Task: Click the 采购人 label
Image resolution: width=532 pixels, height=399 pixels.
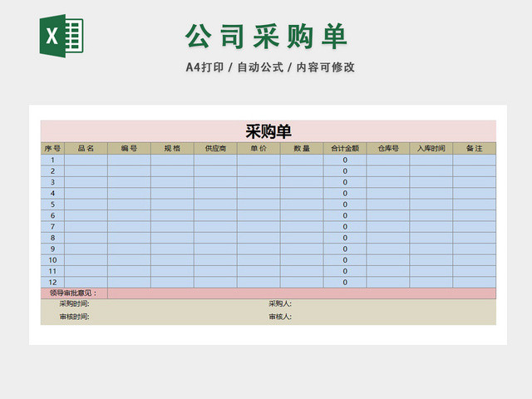Action: pos(280,303)
